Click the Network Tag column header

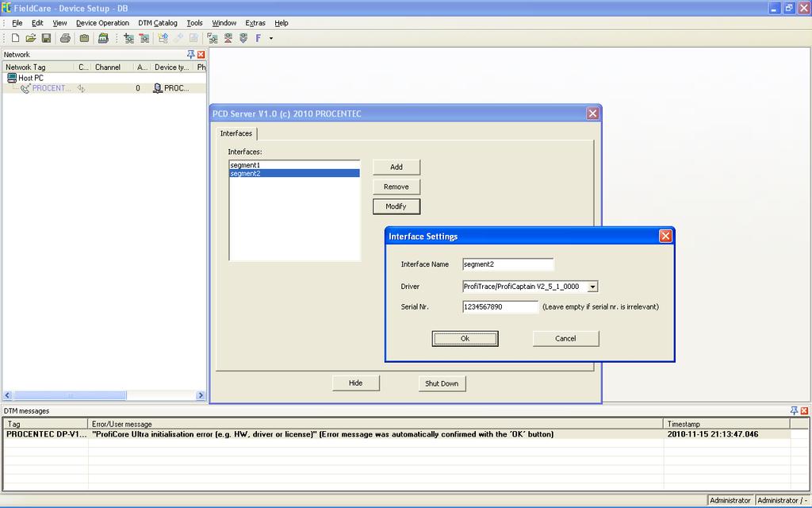click(x=38, y=67)
